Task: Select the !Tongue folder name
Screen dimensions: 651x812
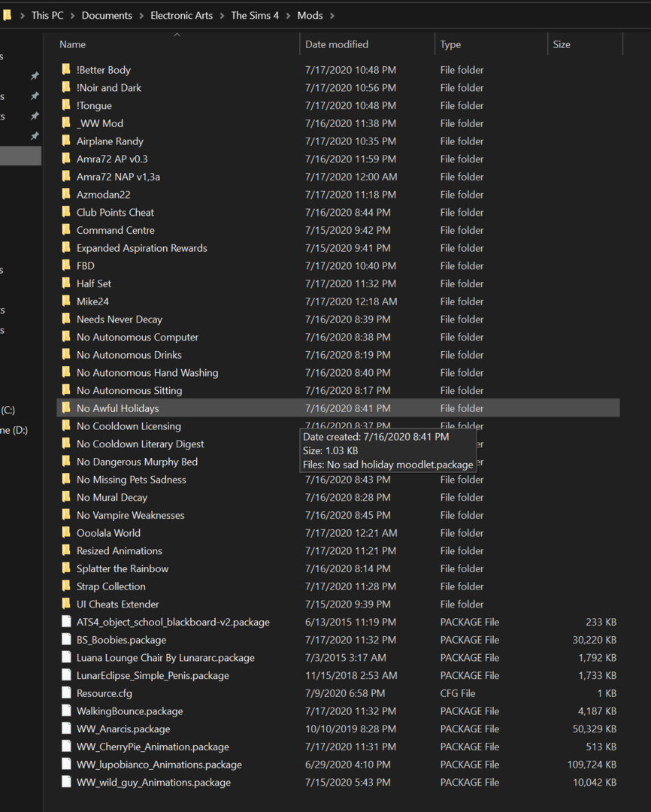Action: [x=94, y=105]
